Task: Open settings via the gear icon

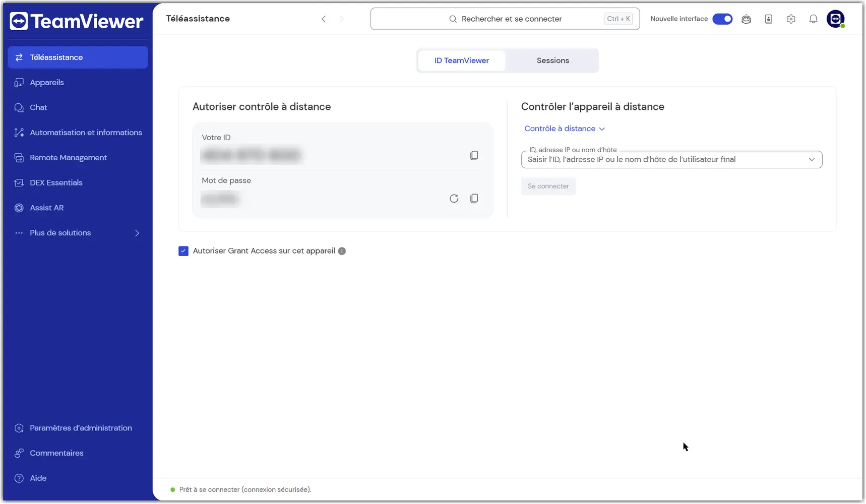Action: click(x=791, y=19)
